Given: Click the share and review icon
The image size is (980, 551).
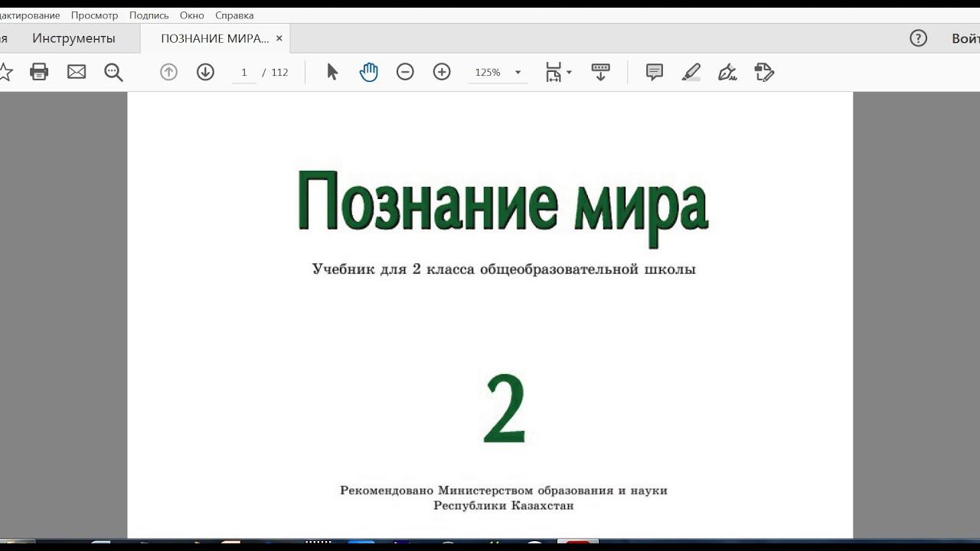Looking at the screenshot, I should click(764, 72).
